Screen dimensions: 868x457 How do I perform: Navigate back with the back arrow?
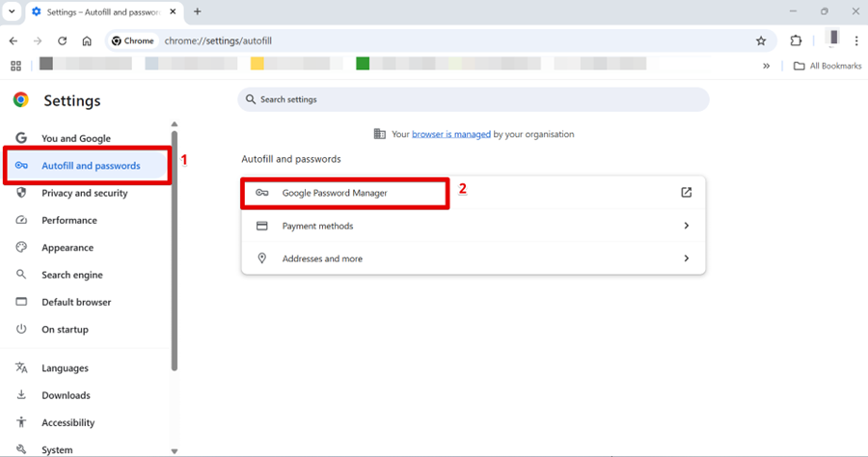(x=14, y=41)
